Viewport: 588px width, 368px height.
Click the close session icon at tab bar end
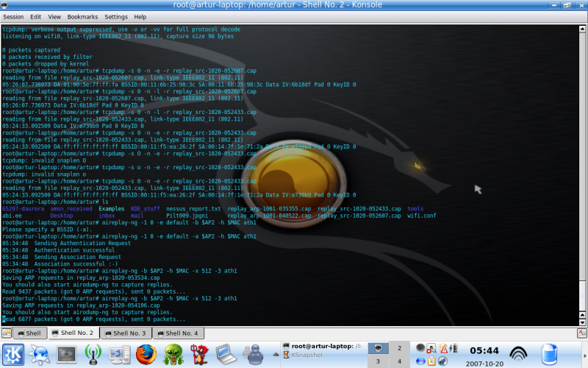pyautogui.click(x=581, y=333)
